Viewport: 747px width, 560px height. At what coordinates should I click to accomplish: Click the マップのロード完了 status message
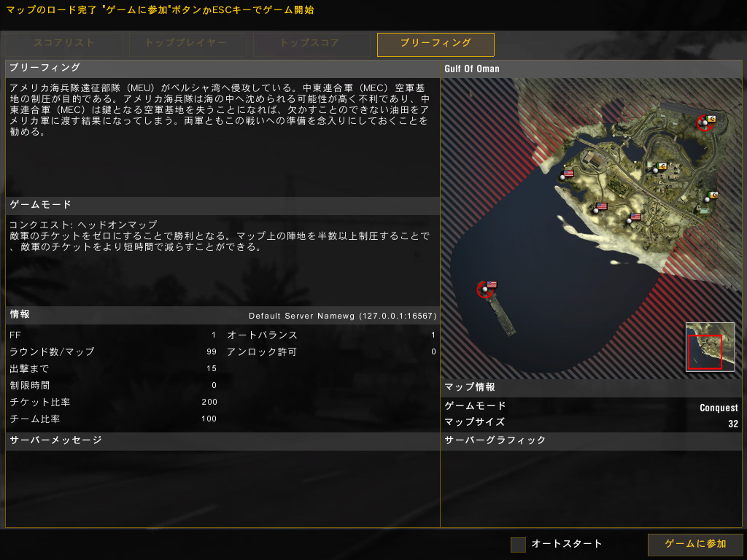160,10
